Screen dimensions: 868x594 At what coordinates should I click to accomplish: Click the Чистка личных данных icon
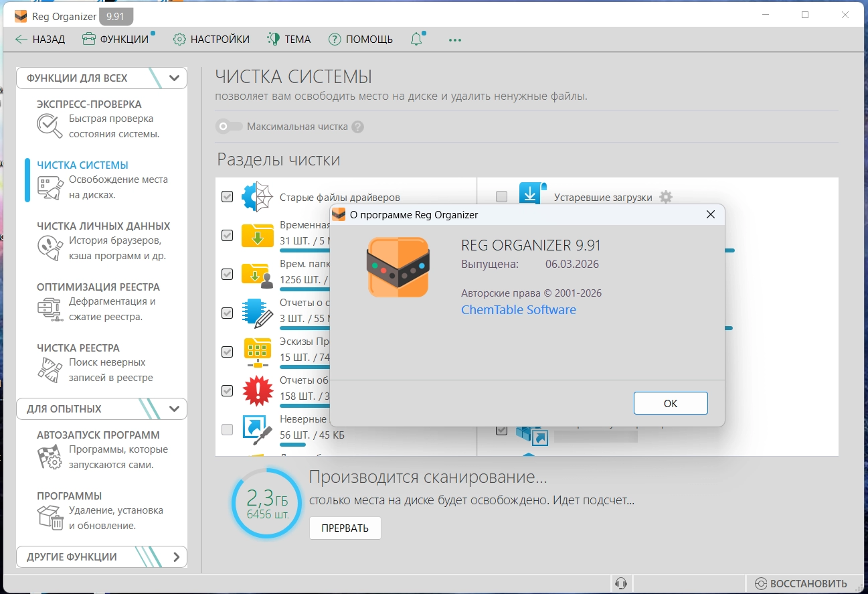[50, 248]
